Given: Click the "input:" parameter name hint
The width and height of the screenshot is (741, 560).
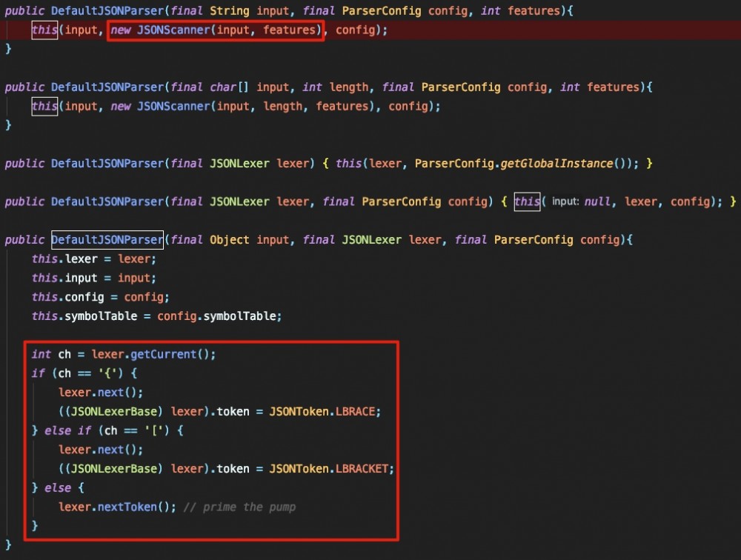Looking at the screenshot, I should pos(567,201).
